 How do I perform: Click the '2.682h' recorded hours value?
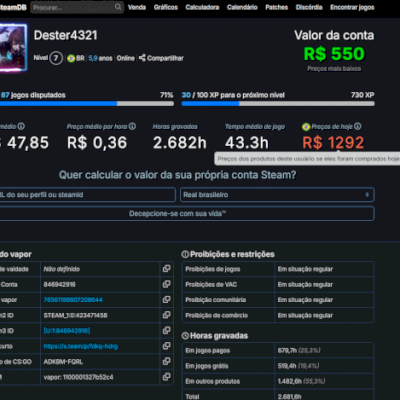(180, 143)
